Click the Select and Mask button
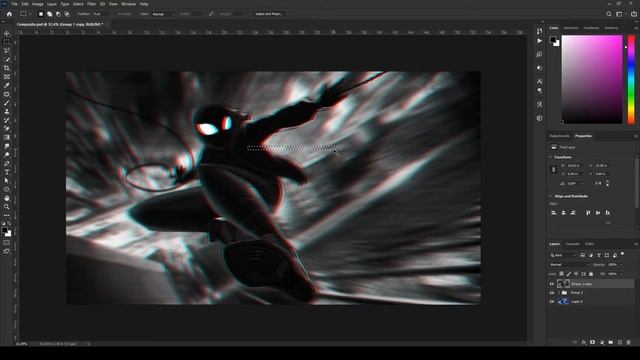640x360 pixels. coord(269,14)
